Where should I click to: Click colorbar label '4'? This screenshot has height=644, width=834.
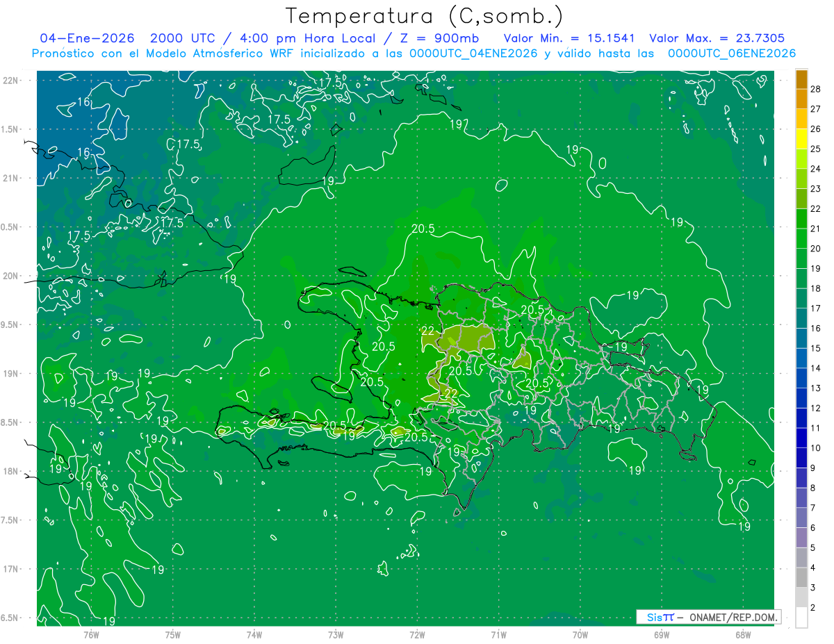click(813, 568)
